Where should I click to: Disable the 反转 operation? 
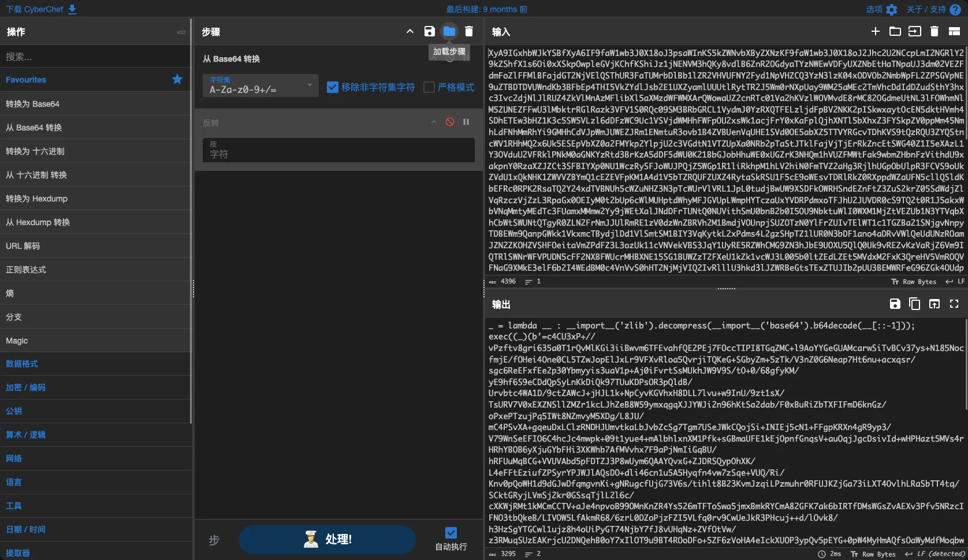coord(450,122)
